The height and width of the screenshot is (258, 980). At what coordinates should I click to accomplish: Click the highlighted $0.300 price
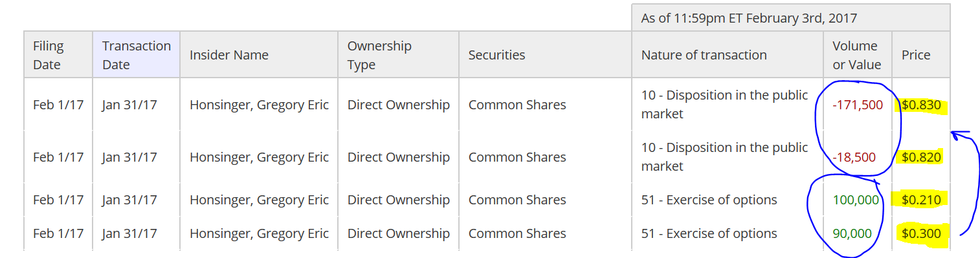(921, 233)
